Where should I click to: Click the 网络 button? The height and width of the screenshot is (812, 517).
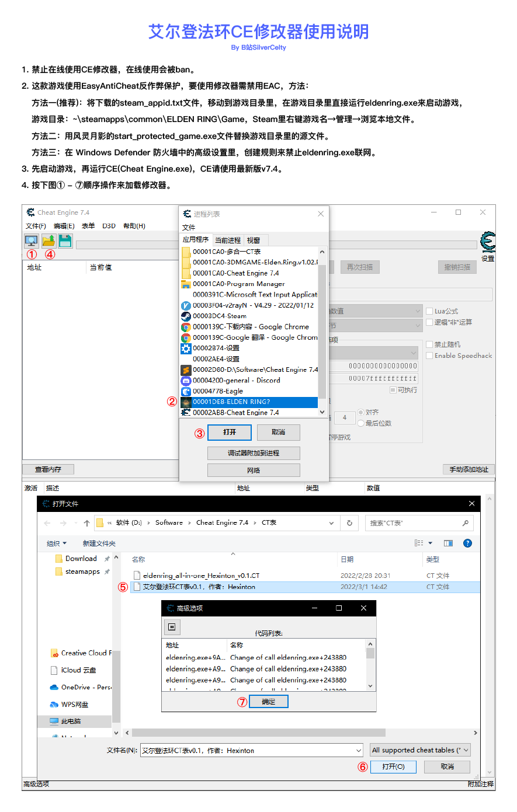(254, 470)
